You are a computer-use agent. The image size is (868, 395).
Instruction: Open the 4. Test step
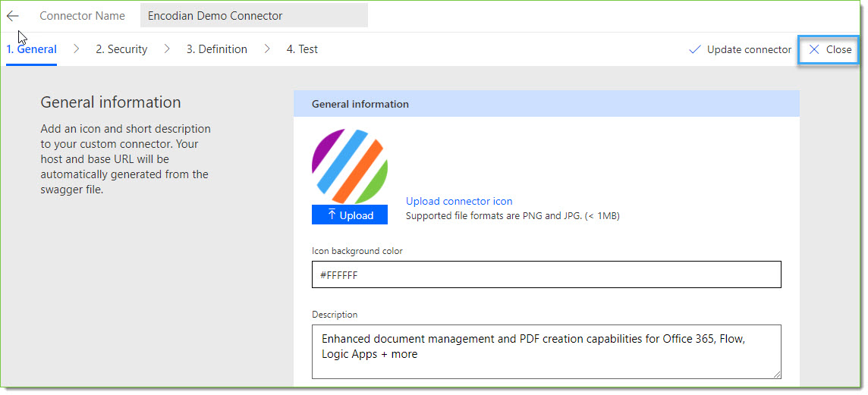(x=302, y=49)
